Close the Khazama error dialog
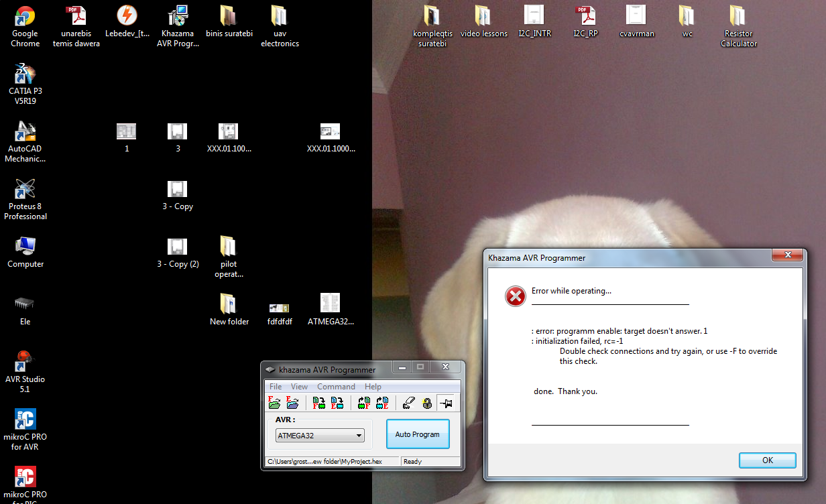826x504 pixels. coord(787,255)
